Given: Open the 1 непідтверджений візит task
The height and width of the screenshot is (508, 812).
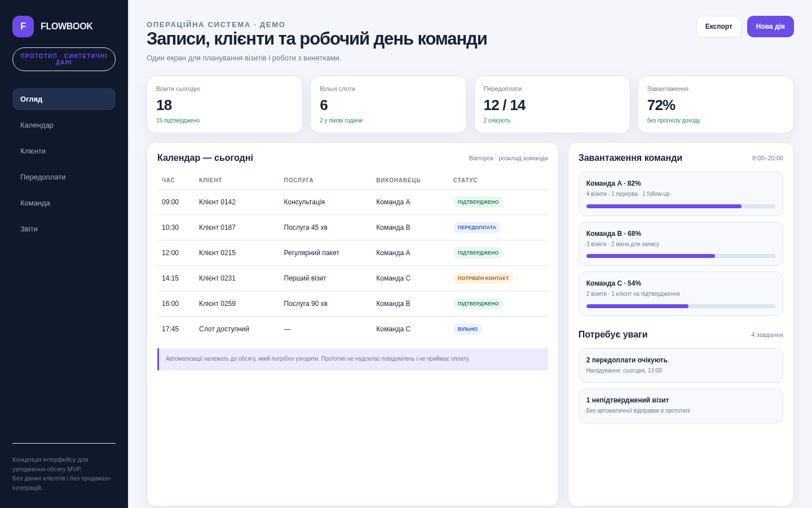Looking at the screenshot, I should (x=681, y=406).
